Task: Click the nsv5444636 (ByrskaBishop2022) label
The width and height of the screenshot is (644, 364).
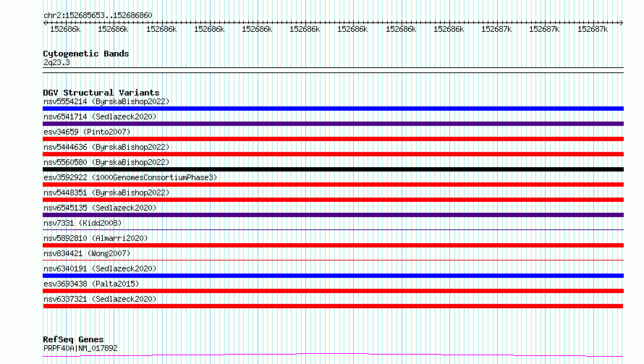Action: [x=106, y=147]
